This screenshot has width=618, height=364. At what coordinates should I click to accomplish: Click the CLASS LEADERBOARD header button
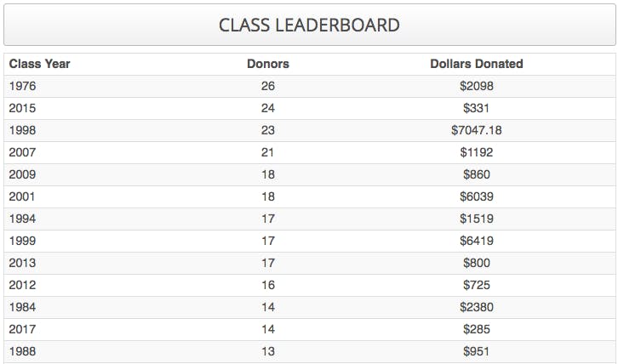309,25
